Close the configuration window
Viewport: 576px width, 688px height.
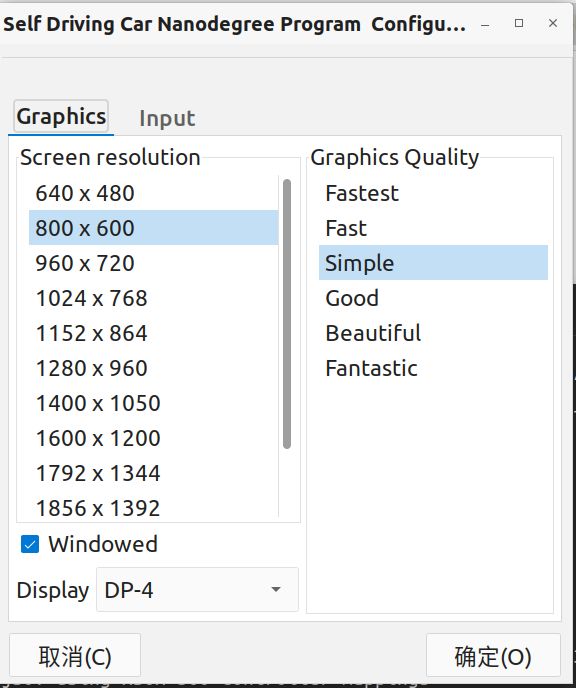click(x=553, y=23)
